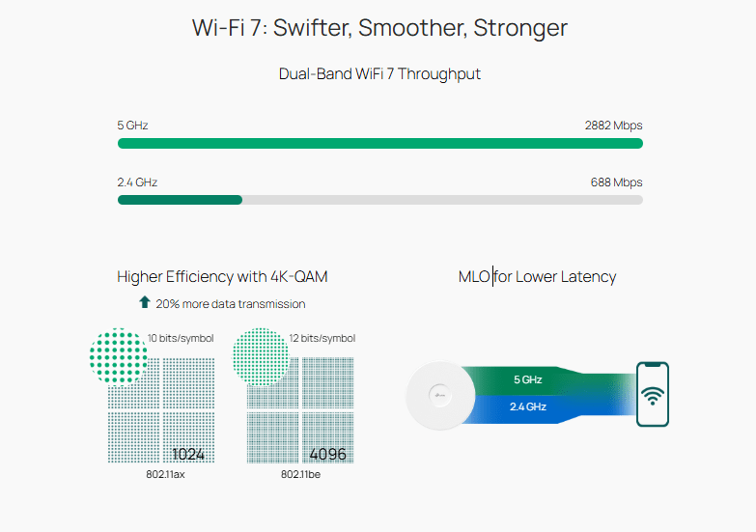This screenshot has height=532, width=756.
Task: Click the 688 Mbps value label
Action: coord(616,182)
